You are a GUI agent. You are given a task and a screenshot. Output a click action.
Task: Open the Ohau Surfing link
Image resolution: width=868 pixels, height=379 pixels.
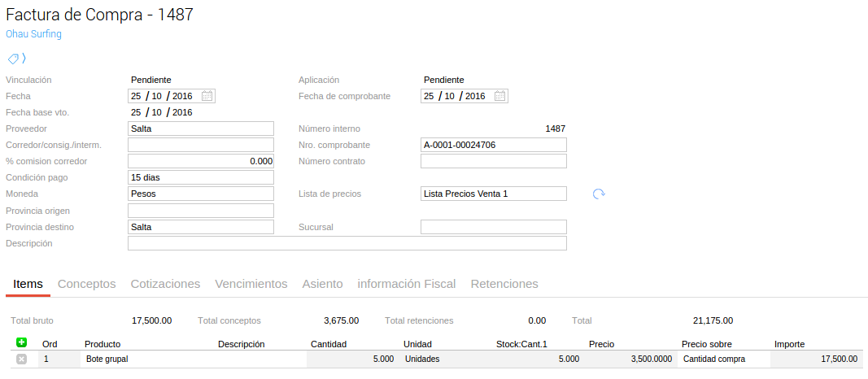[x=33, y=34]
